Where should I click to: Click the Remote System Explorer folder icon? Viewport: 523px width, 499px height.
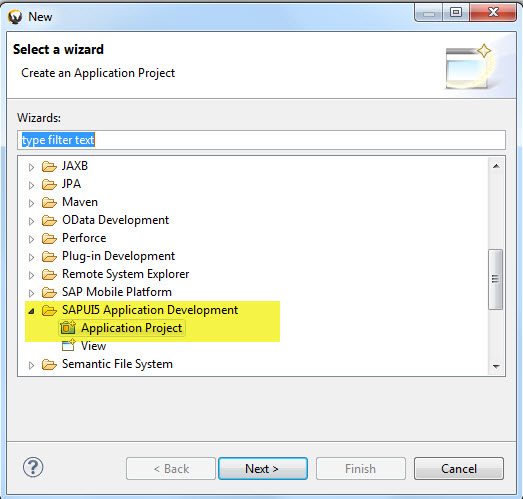[x=49, y=275]
